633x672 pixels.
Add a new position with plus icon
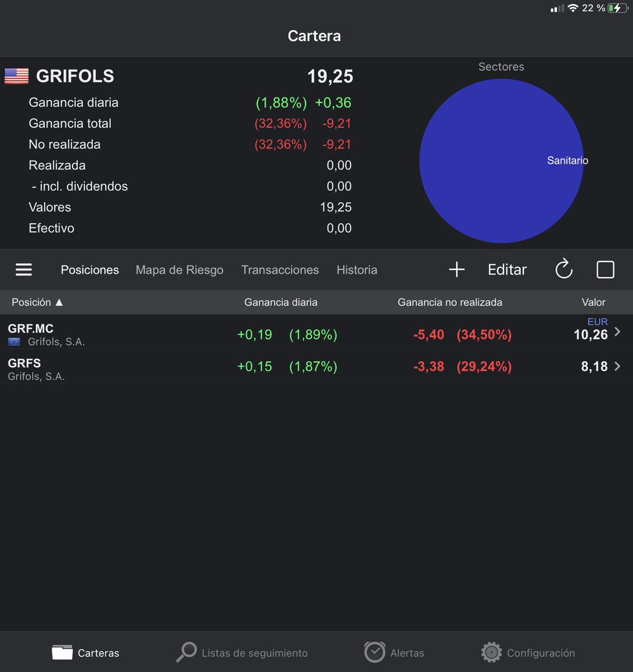(457, 269)
